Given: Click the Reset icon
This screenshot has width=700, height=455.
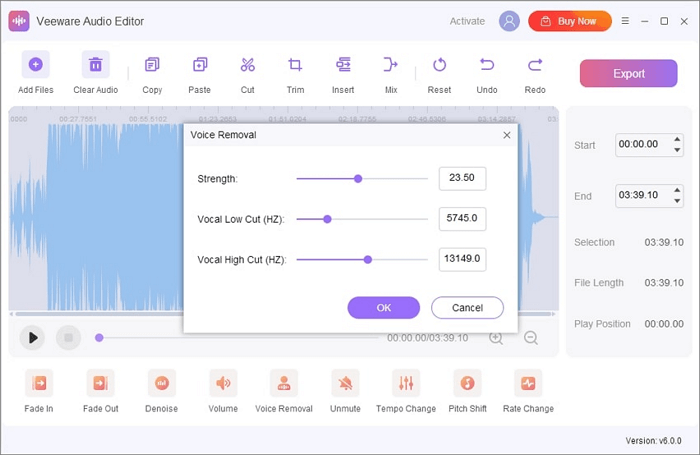Looking at the screenshot, I should 439,65.
